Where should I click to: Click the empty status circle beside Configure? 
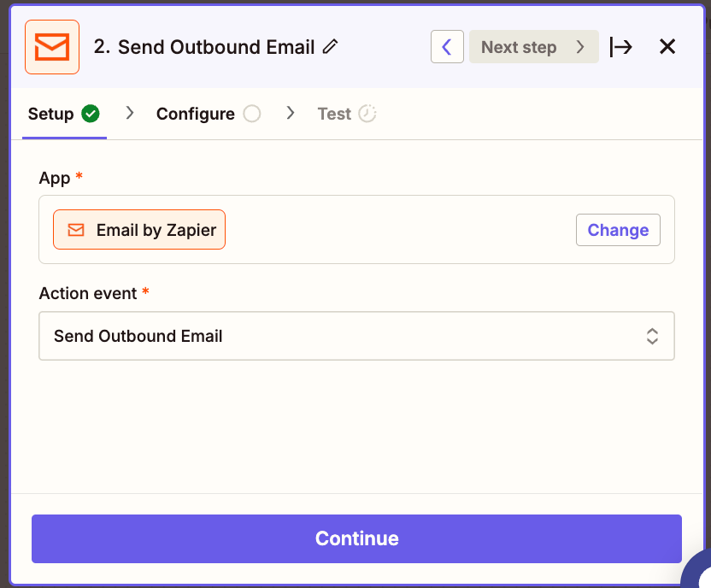(x=251, y=114)
